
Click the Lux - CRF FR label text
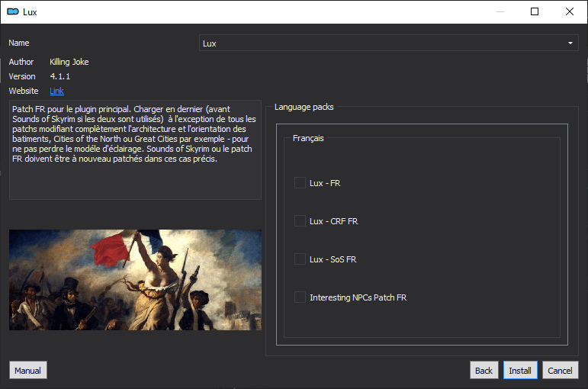334,221
